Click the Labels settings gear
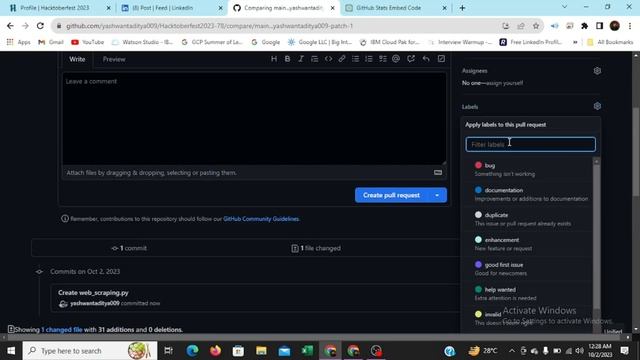 click(x=597, y=106)
